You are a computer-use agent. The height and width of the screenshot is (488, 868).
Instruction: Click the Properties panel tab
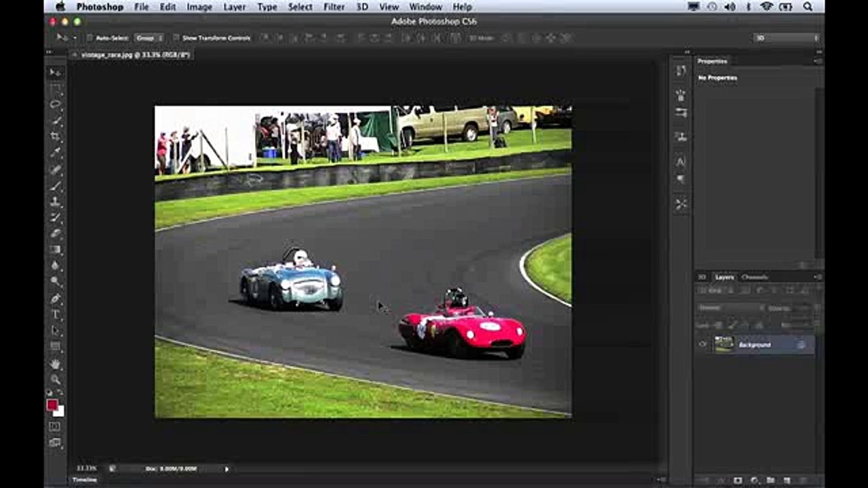[712, 61]
